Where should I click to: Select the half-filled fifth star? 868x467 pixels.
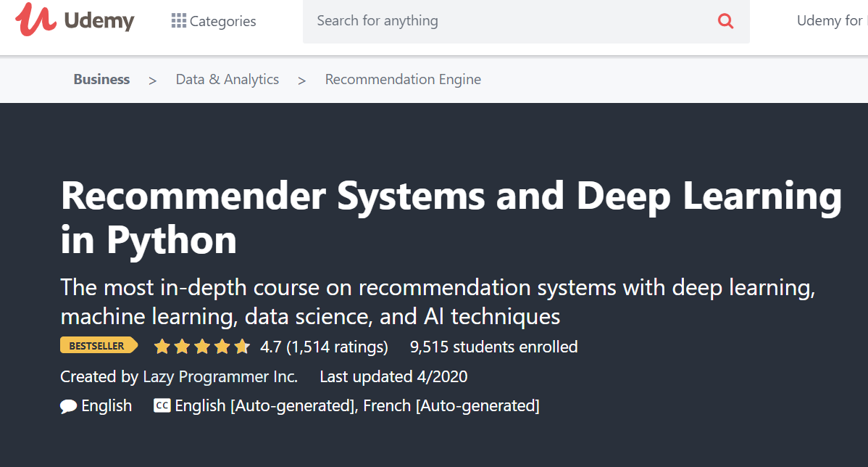pos(242,347)
